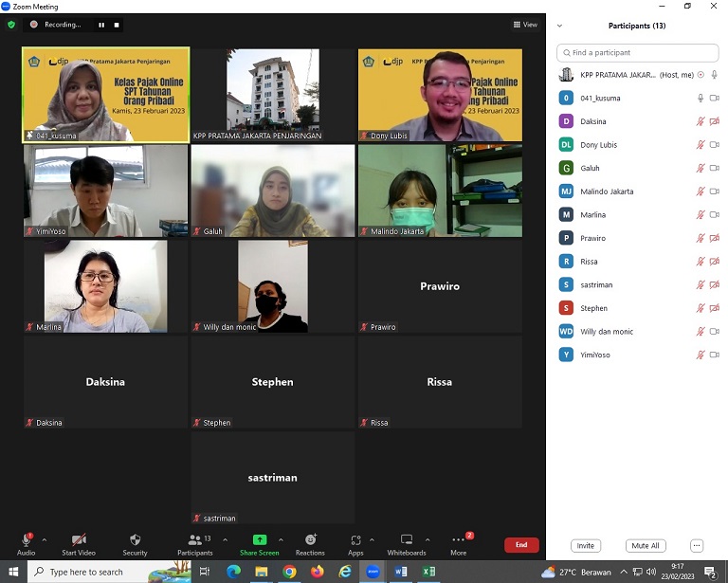728x583 pixels.
Task: Open the Reactions emoji panel
Action: 310,540
